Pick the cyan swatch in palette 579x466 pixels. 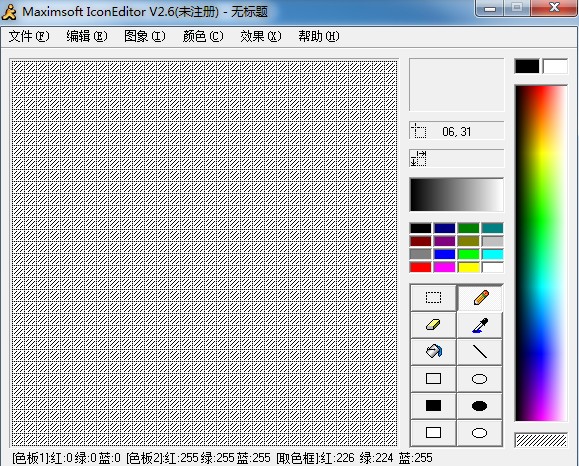(x=493, y=254)
